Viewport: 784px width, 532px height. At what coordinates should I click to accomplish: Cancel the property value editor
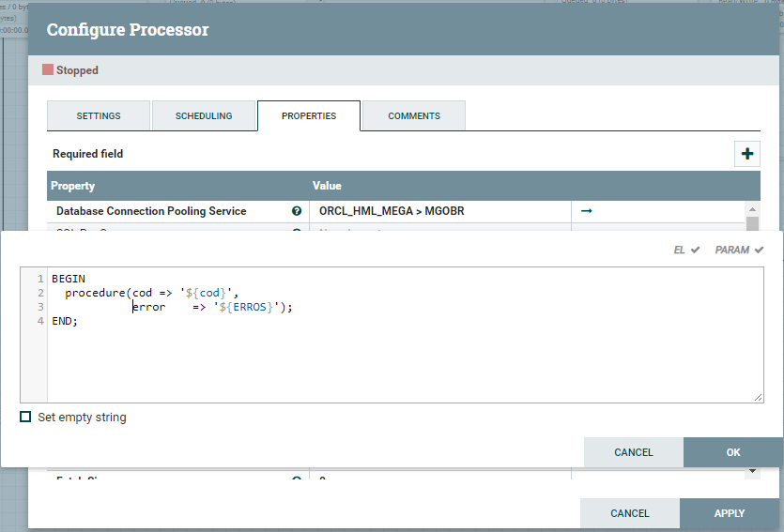[634, 452]
